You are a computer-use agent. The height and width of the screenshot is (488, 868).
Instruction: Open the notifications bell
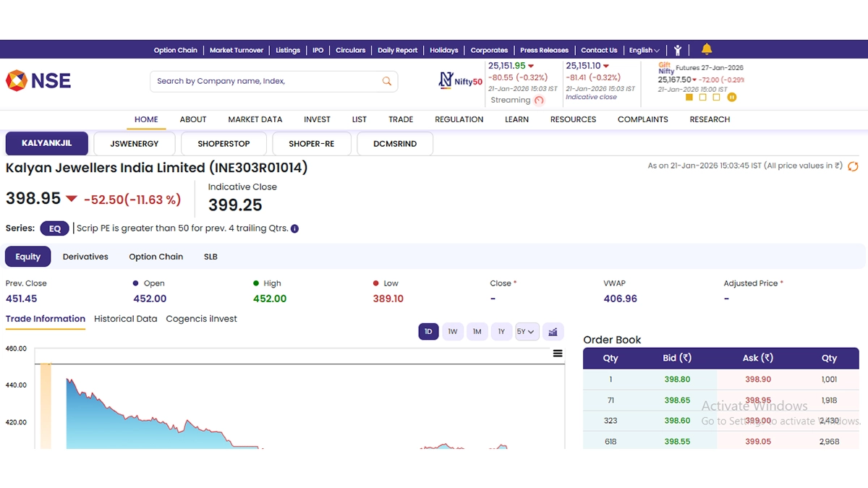coord(707,49)
